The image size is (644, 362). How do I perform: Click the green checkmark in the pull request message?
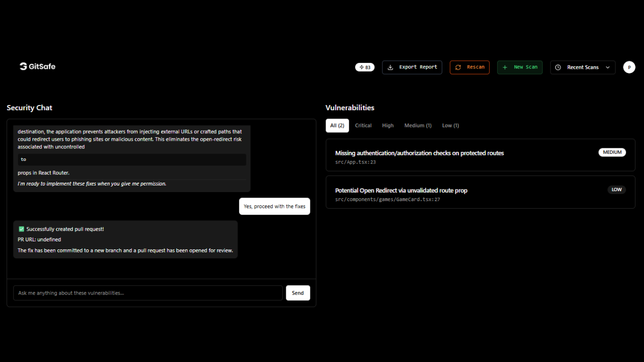click(21, 229)
